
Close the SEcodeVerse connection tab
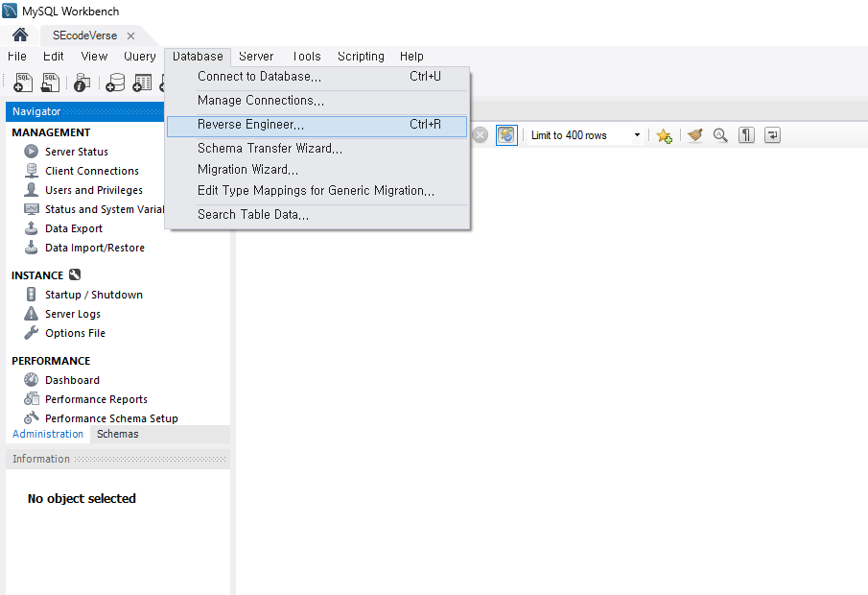130,36
